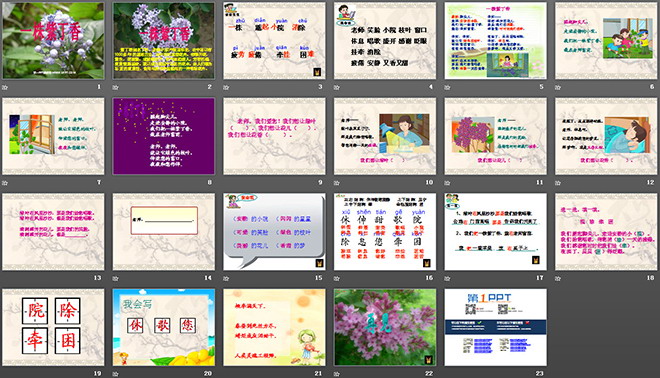Select slide 23 '第1PPT' advertisement thumbnail
The height and width of the screenshot is (378, 660).
(495, 327)
